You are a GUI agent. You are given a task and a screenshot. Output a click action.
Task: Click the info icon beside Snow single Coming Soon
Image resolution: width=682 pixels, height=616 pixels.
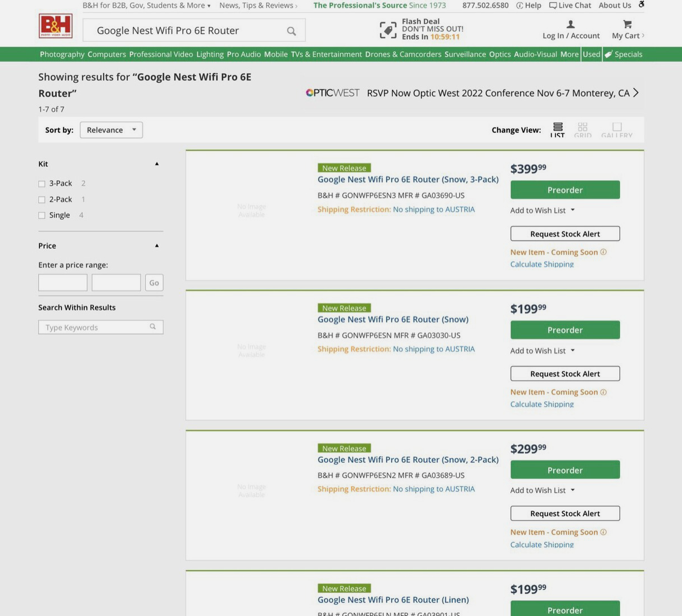pos(603,392)
